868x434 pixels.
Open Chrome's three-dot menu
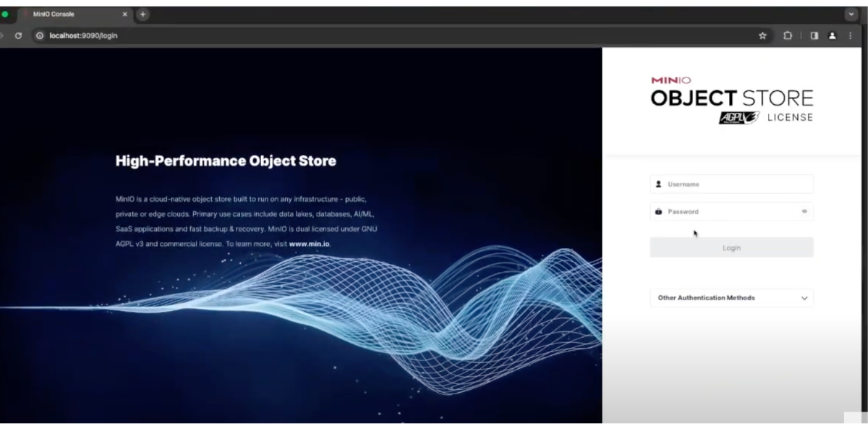point(850,35)
